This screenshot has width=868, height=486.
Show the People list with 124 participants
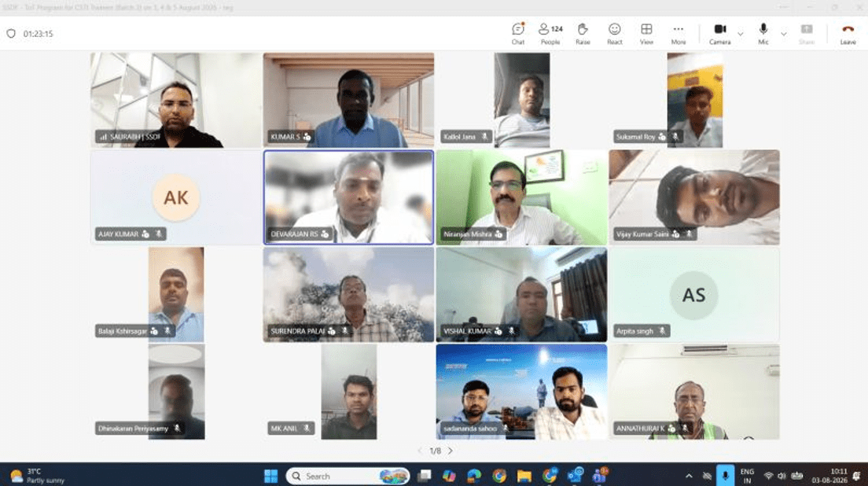[550, 33]
